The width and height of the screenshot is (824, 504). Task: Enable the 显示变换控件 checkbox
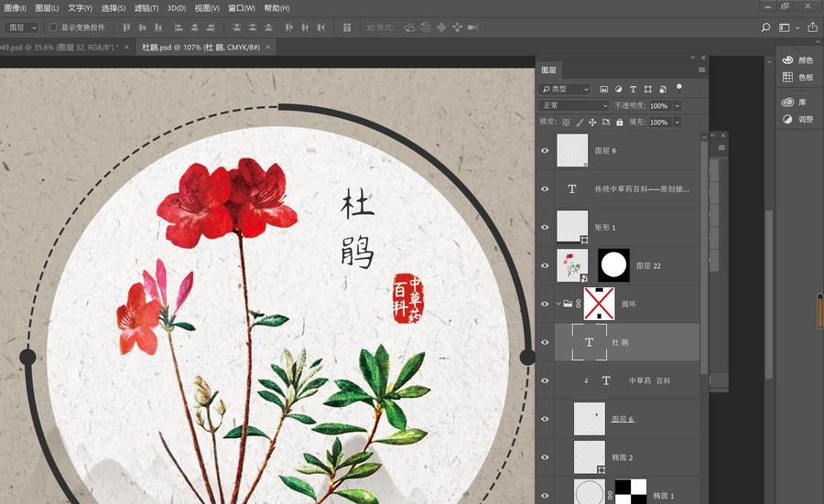(x=53, y=27)
